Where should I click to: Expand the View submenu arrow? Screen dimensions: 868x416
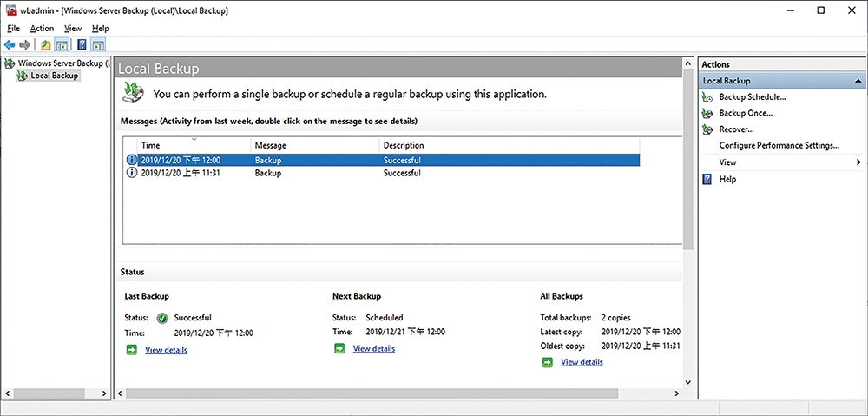(x=858, y=162)
